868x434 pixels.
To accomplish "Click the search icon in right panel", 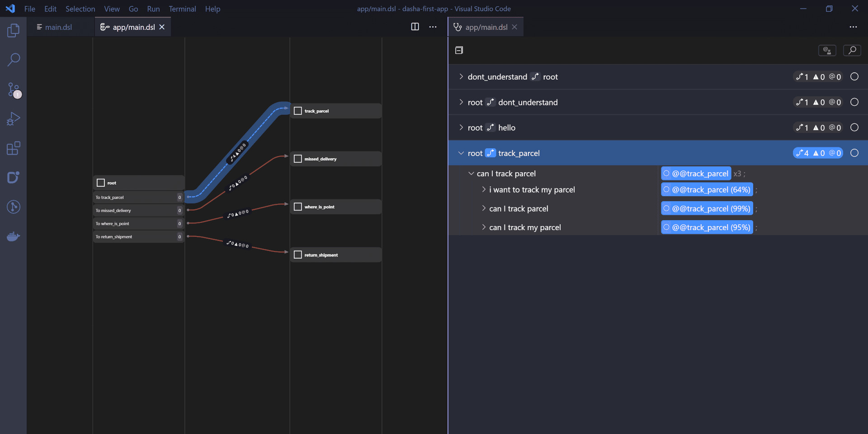I will [x=852, y=50].
